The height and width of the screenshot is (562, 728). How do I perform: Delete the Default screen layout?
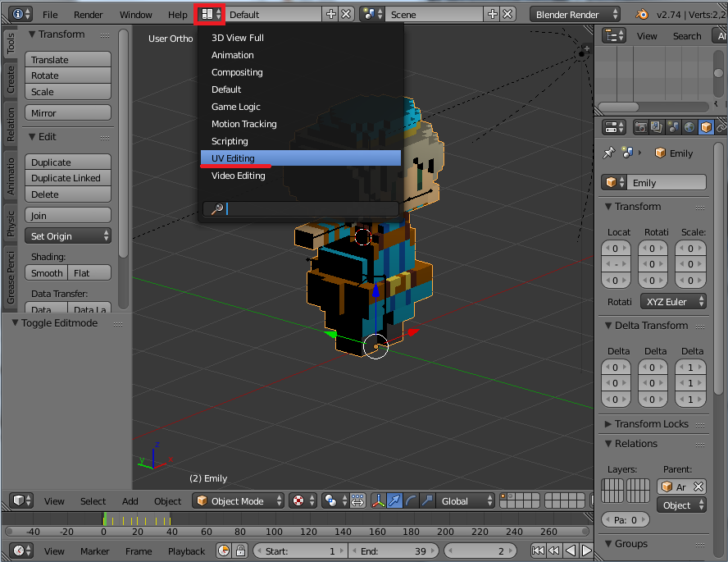click(x=346, y=15)
